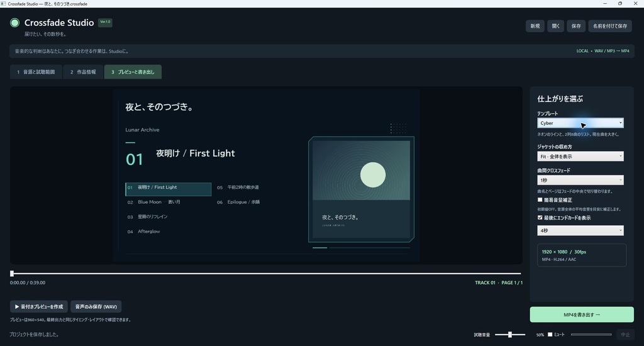Image resolution: width=644 pixels, height=346 pixels.
Task: Click track 06 Epilogue / 余韻
Action: click(x=238, y=202)
